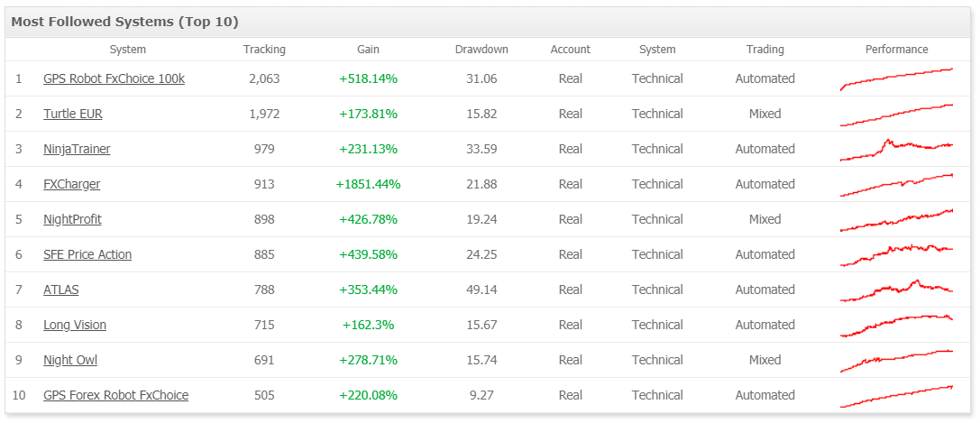Screen dimensions: 980x423
Task: Click the Drawdown column header
Action: point(481,50)
